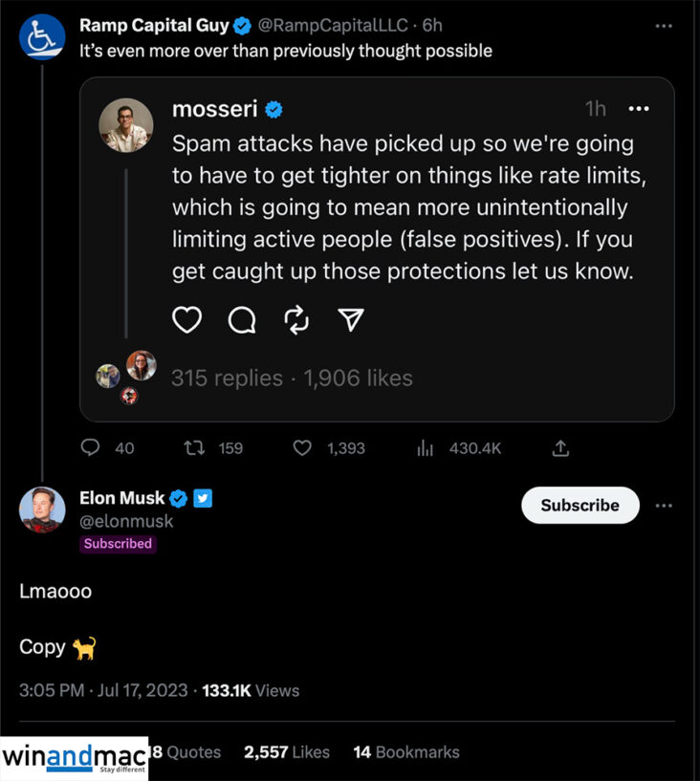Open the 315 replies on mosseri's post
Image resolution: width=700 pixels, height=781 pixels.
point(227,379)
